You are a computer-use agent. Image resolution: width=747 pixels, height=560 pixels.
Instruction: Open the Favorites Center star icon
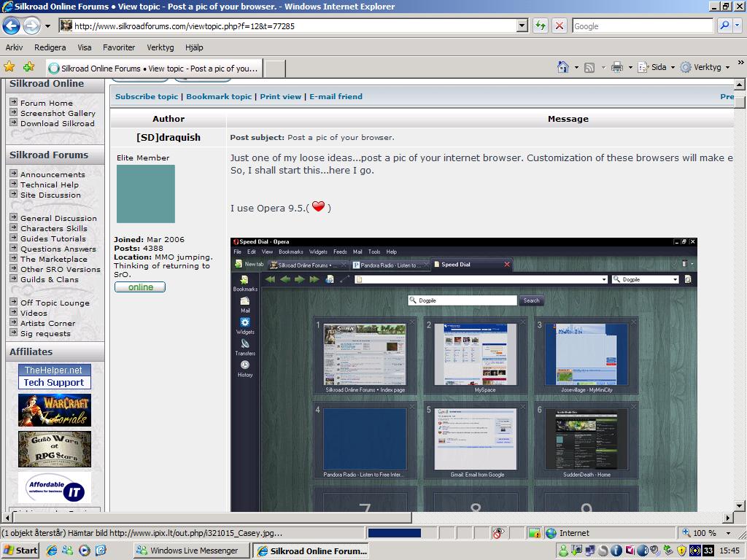9,67
